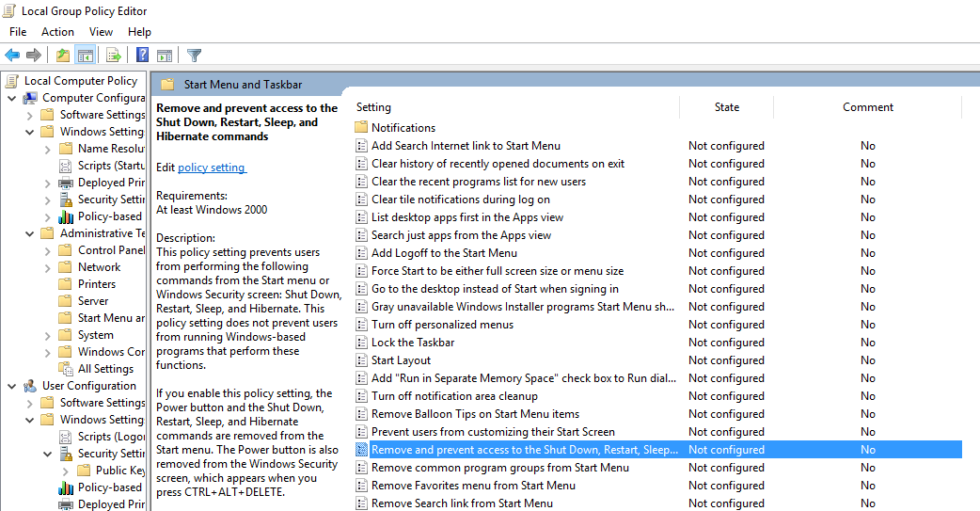This screenshot has height=511, width=980.
Task: Click the Up one level folder icon
Action: (x=62, y=55)
